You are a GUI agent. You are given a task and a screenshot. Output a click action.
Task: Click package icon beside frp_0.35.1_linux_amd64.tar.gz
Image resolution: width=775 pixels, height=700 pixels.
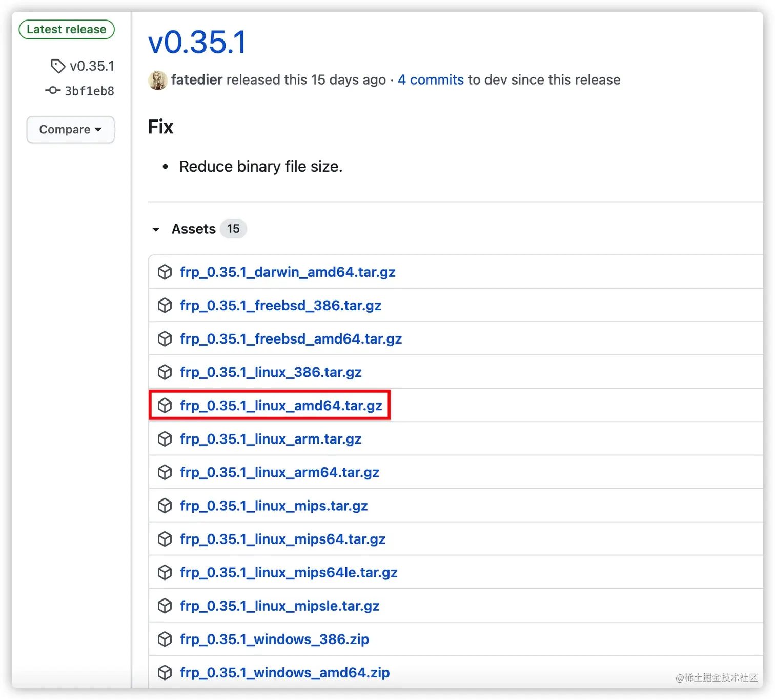coord(165,405)
